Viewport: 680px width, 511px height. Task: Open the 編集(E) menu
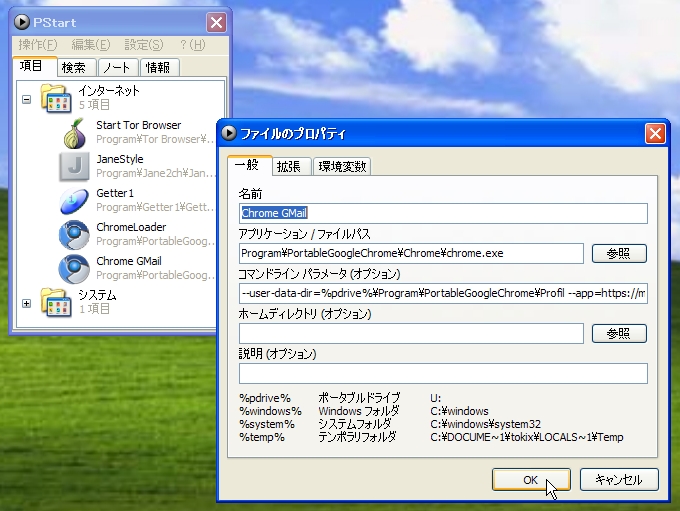click(91, 45)
